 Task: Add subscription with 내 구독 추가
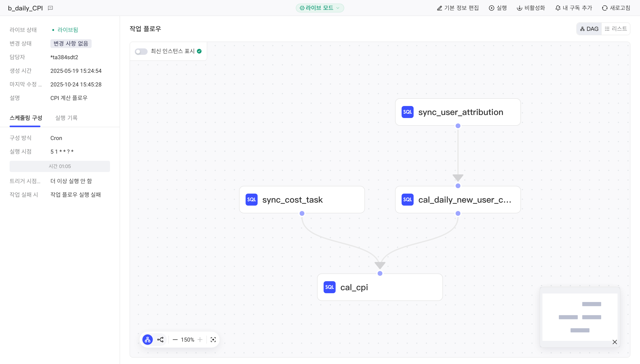574,8
